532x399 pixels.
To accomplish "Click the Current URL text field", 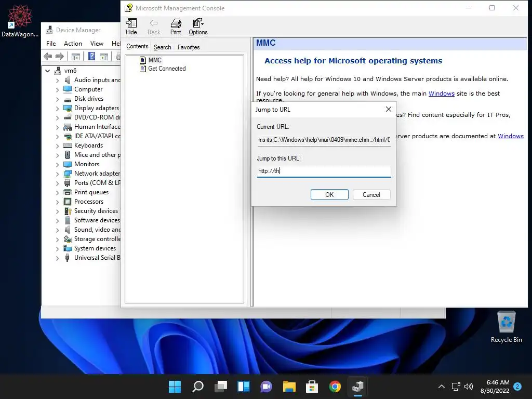I will pos(324,140).
